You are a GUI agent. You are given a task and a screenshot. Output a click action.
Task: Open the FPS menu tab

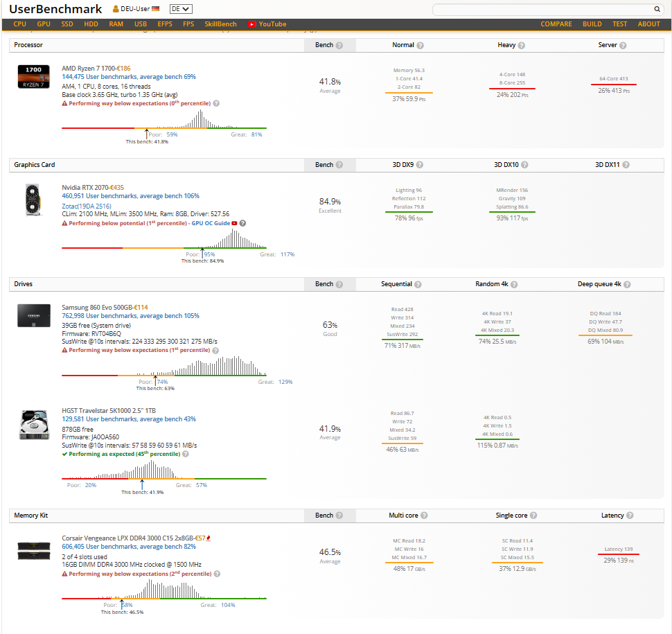pos(188,24)
